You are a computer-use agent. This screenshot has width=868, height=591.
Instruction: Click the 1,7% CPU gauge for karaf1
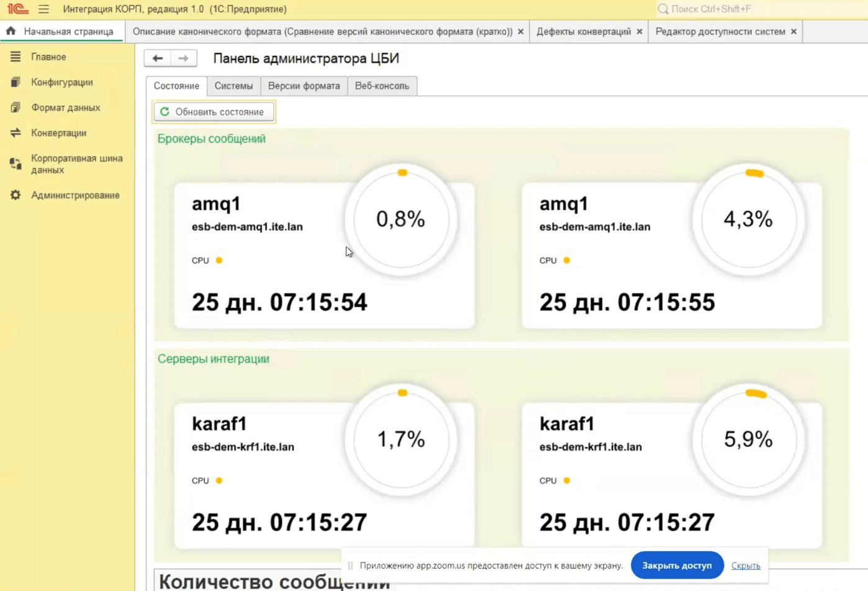(x=401, y=439)
